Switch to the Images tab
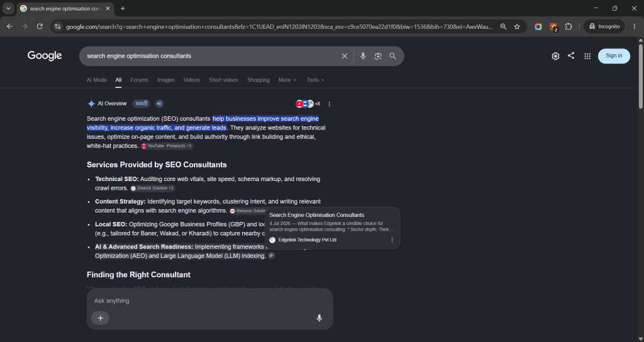This screenshot has height=342, width=644. coord(166,80)
